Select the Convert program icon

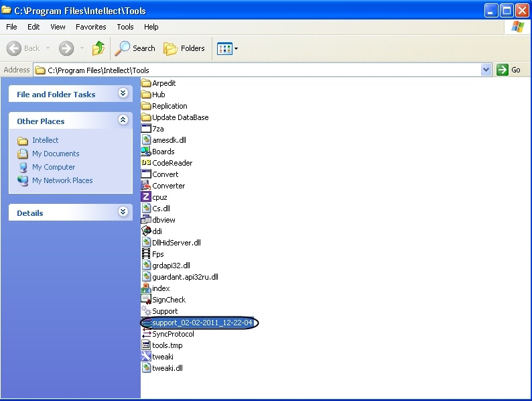146,174
